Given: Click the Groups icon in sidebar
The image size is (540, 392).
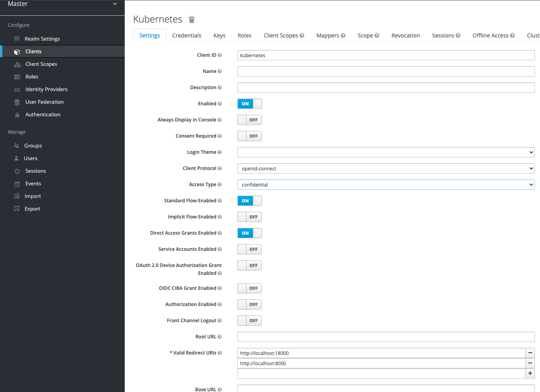Looking at the screenshot, I should click(x=17, y=146).
